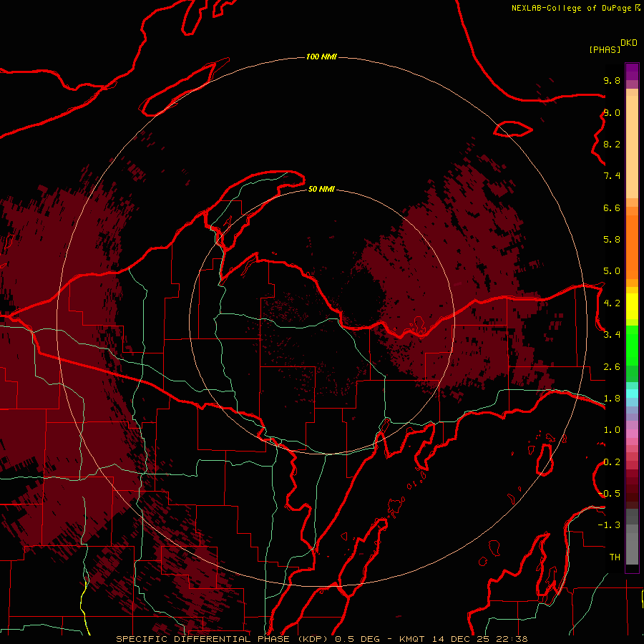The width and height of the screenshot is (644, 644).
Task: Click the 2.6 legend value
Action: 612,367
